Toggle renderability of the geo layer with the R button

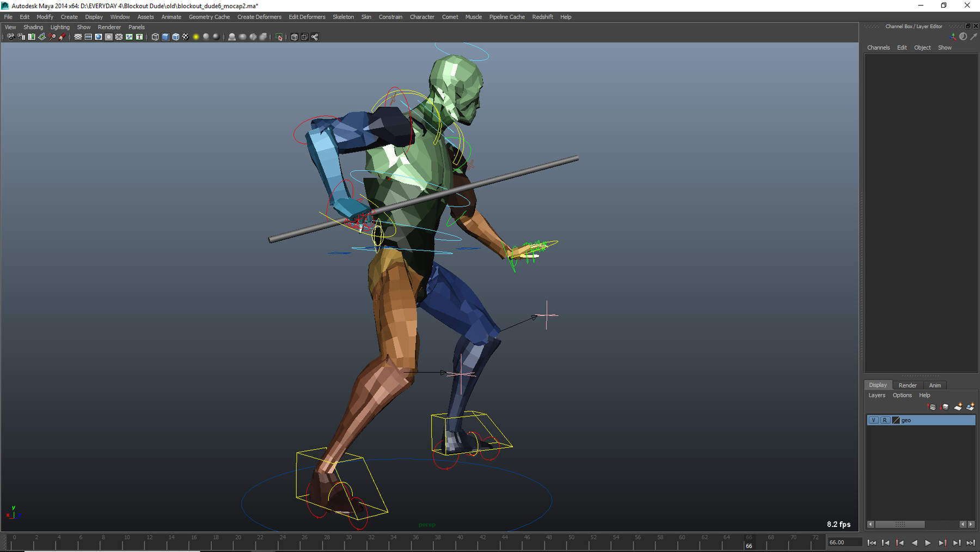[x=885, y=420]
